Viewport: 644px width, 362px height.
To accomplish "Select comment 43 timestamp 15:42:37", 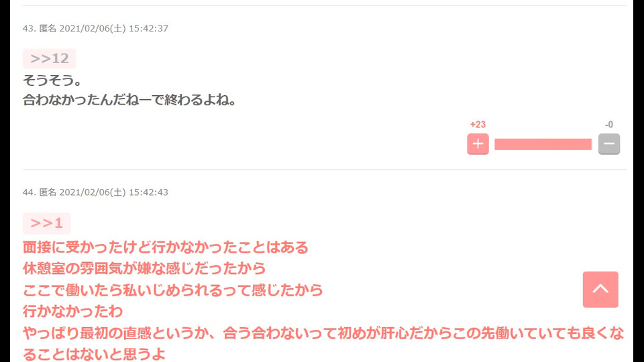I will tap(148, 28).
